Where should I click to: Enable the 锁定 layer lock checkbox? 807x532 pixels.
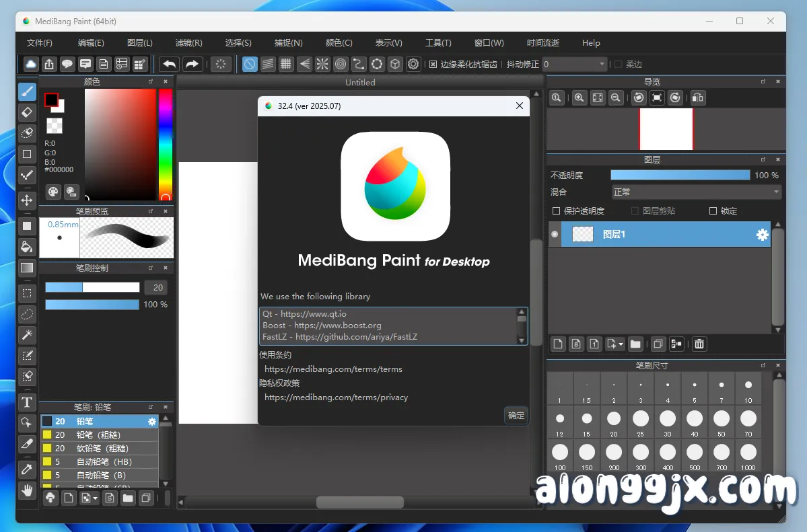pos(713,211)
